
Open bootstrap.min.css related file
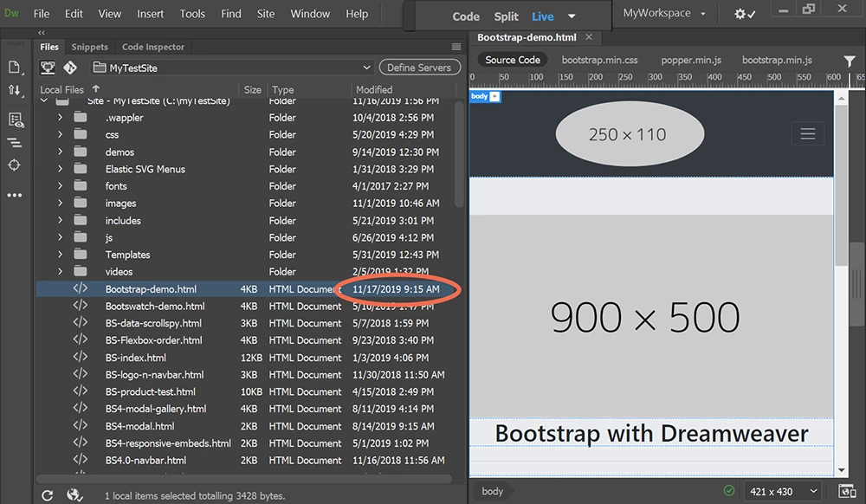[600, 60]
